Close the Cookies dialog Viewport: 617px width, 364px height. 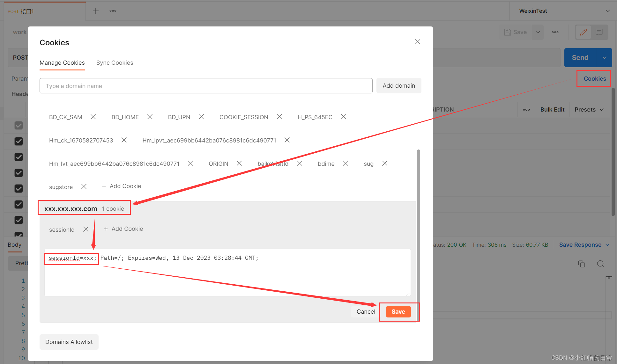(x=418, y=42)
